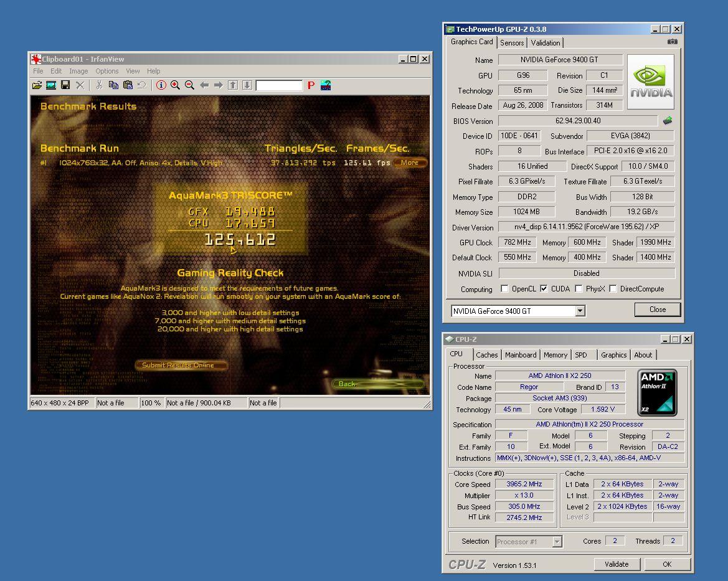Click Submit Results Online in benchmark image

(x=182, y=366)
